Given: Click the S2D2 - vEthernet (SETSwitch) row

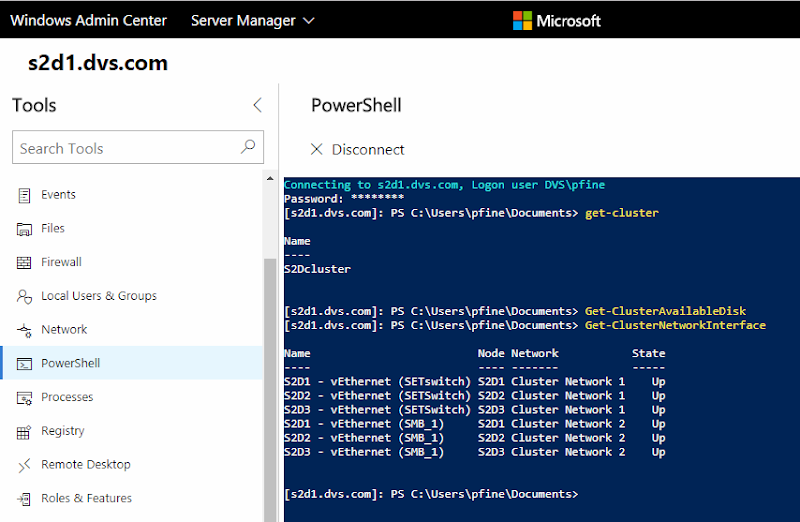Looking at the screenshot, I should pos(474,395).
